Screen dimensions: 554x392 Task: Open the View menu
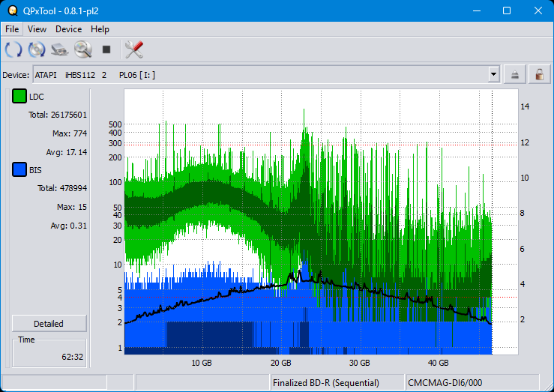pos(37,29)
